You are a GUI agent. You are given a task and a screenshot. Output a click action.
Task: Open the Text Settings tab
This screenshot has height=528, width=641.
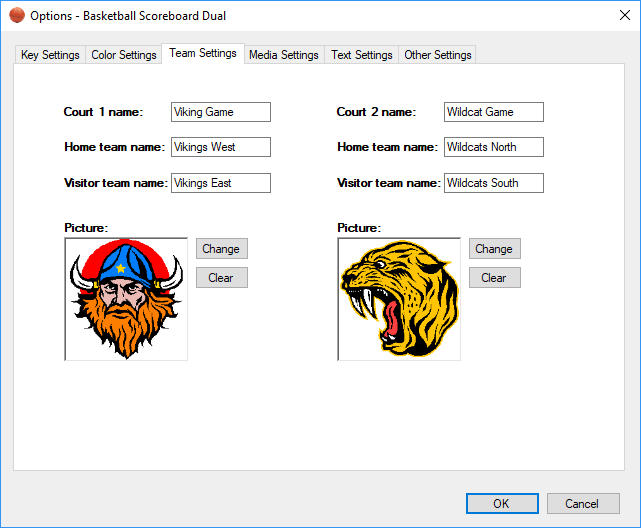362,55
